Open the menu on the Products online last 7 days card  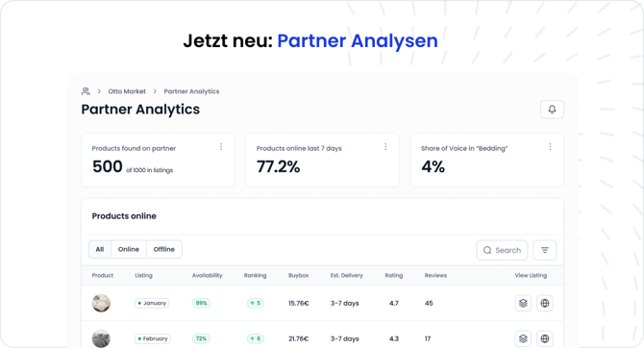tap(385, 147)
